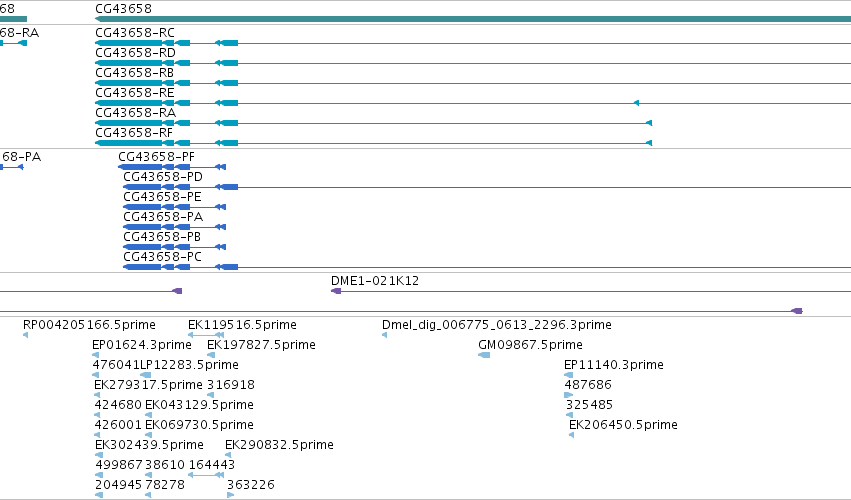This screenshot has height=500, width=851.
Task: Select protein CG43658-PD label
Action: coord(163,177)
